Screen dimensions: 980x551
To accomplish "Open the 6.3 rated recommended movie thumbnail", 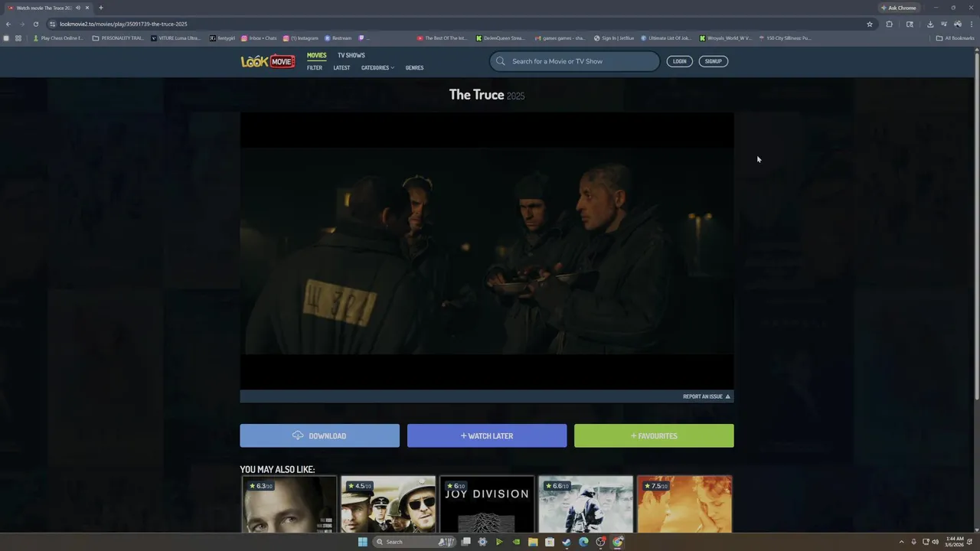I will pos(289,504).
